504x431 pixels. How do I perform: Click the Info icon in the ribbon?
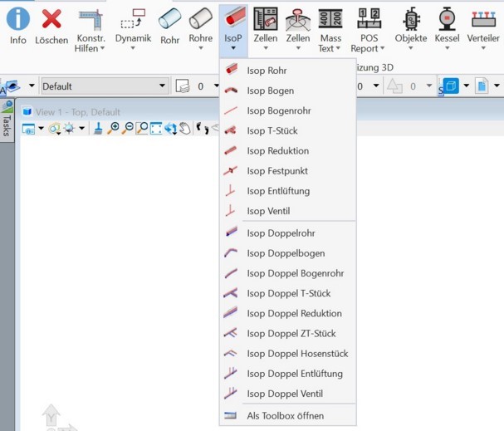coord(18,27)
